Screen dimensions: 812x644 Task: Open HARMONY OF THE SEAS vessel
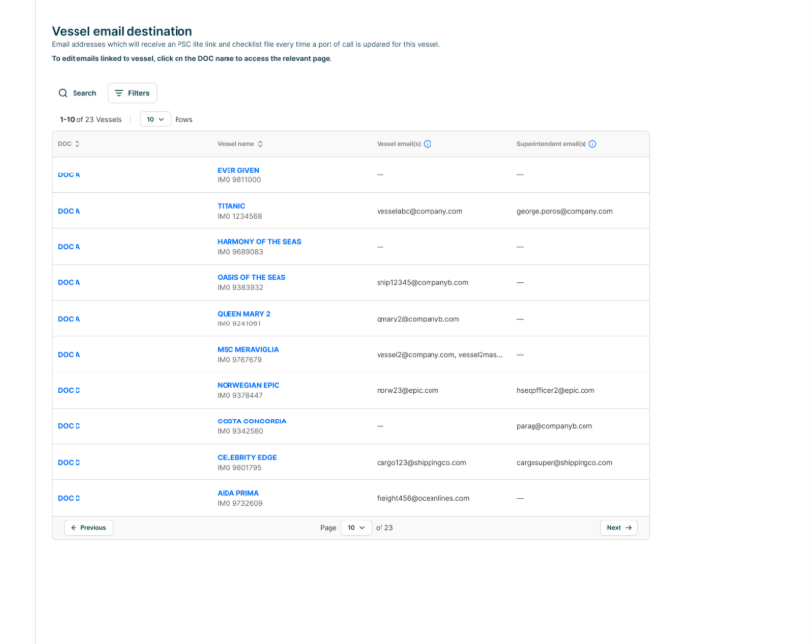click(259, 242)
